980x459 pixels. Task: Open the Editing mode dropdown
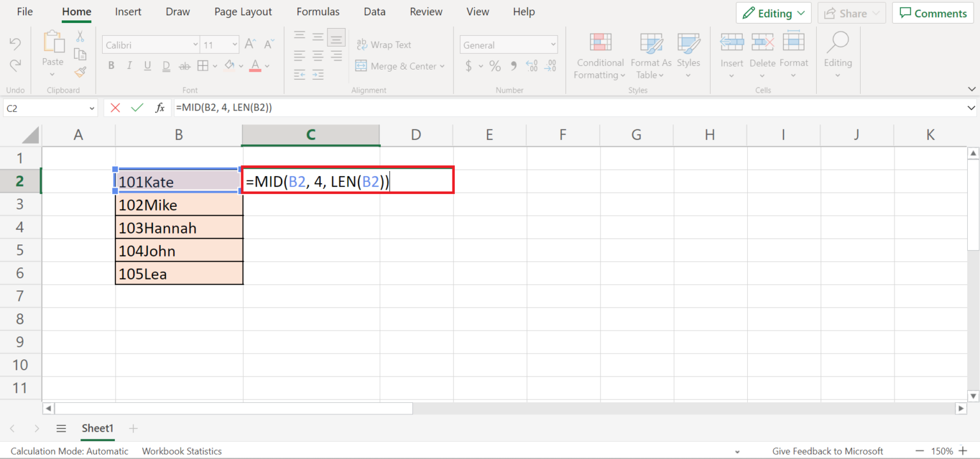click(x=773, y=13)
